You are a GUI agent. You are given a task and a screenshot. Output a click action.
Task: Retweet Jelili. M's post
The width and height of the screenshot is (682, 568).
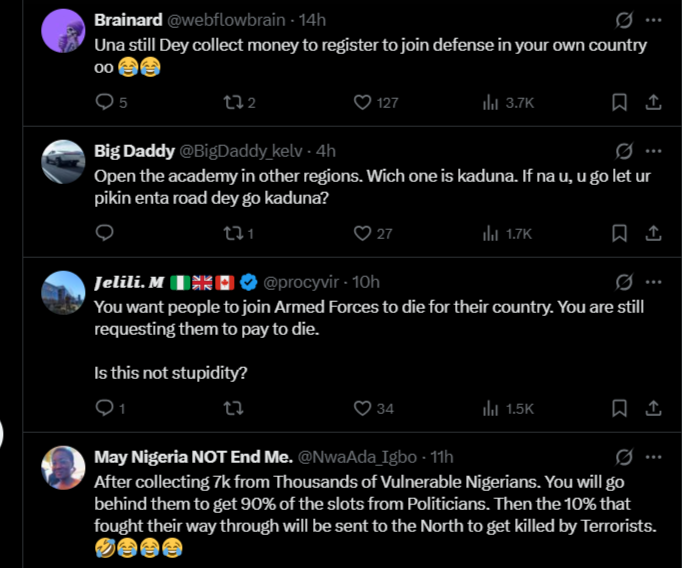point(234,408)
